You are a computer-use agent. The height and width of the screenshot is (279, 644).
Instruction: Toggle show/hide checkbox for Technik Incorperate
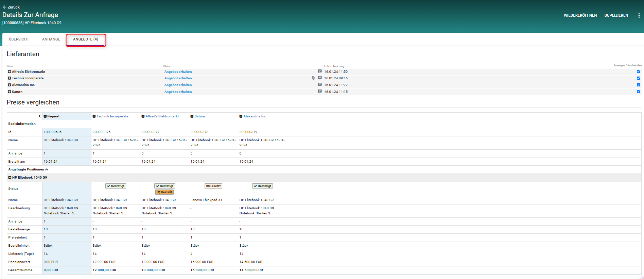coord(638,78)
